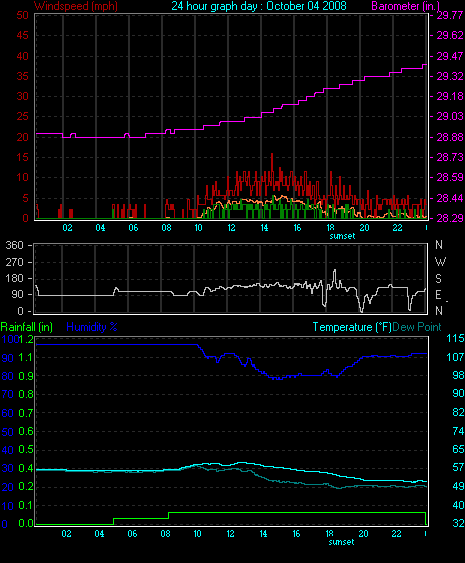Click the "Humidity %" legend label
This screenshot has height=563, width=465.
[92, 327]
